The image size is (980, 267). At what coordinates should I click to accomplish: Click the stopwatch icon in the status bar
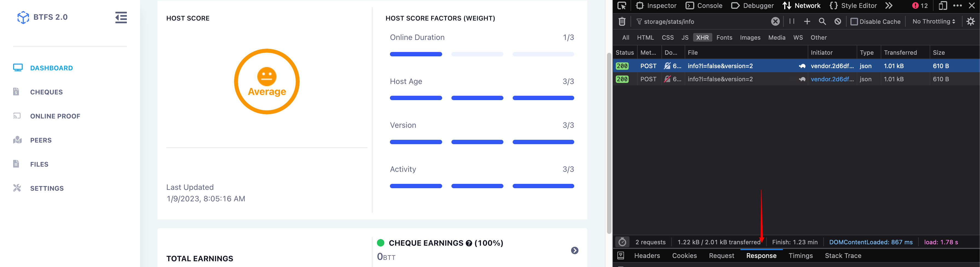coord(622,242)
